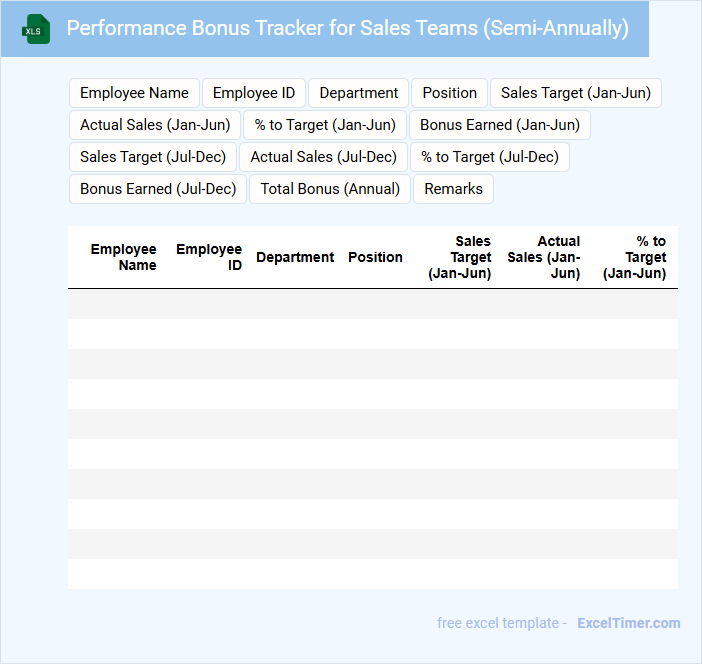This screenshot has width=702, height=664.
Task: Click Actual Sales (Jan-Jun) column header
Action: click(x=544, y=257)
